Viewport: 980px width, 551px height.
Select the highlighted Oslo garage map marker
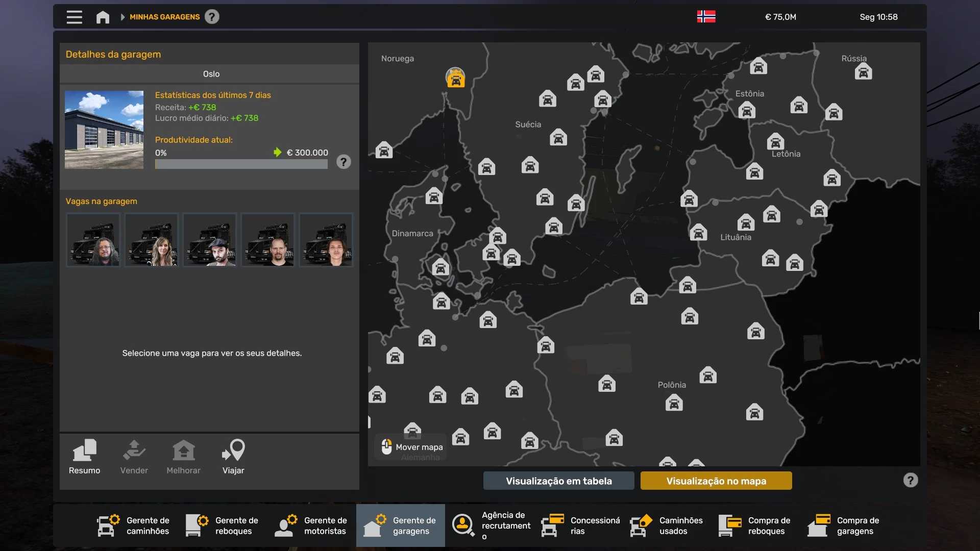(455, 79)
